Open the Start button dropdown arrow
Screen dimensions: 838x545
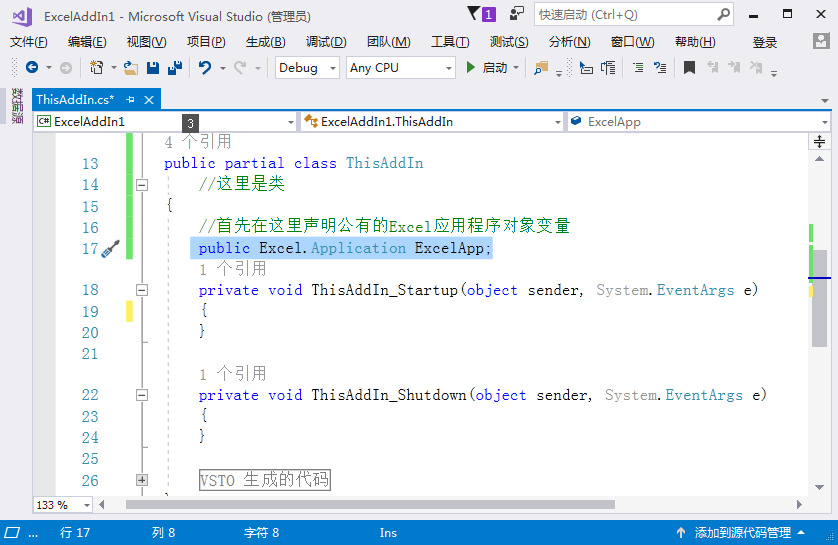coord(516,68)
